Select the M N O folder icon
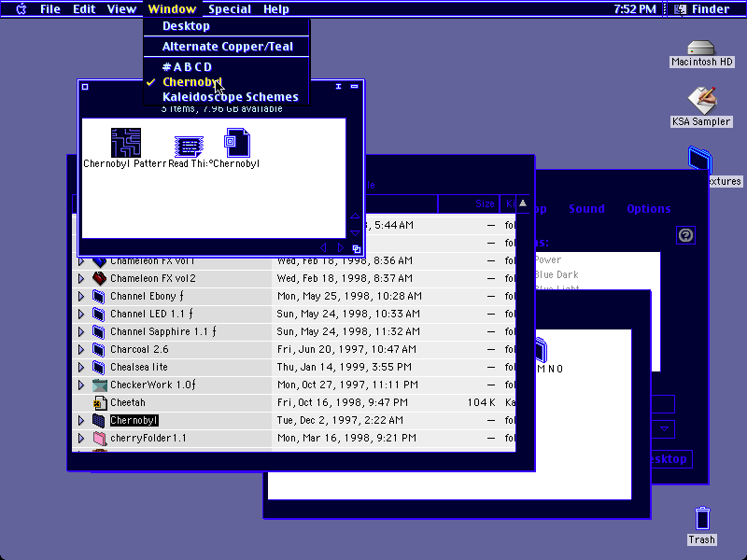 click(542, 350)
